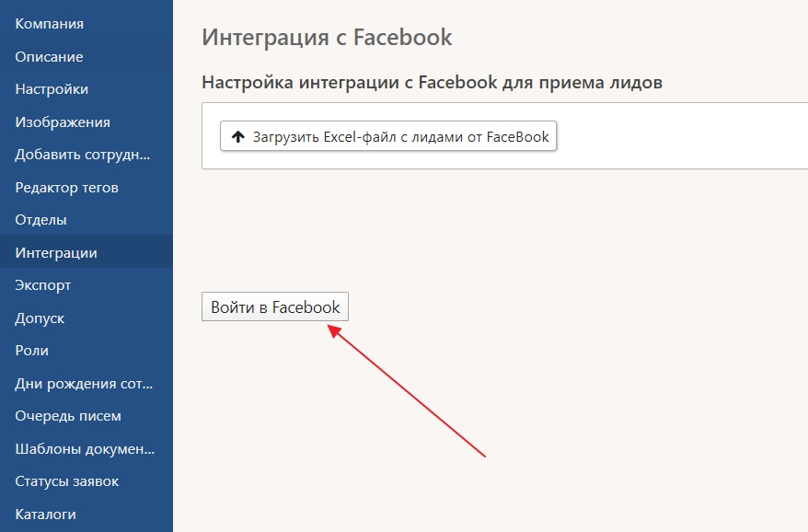Open Очередь писем in the sidebar

(x=68, y=416)
